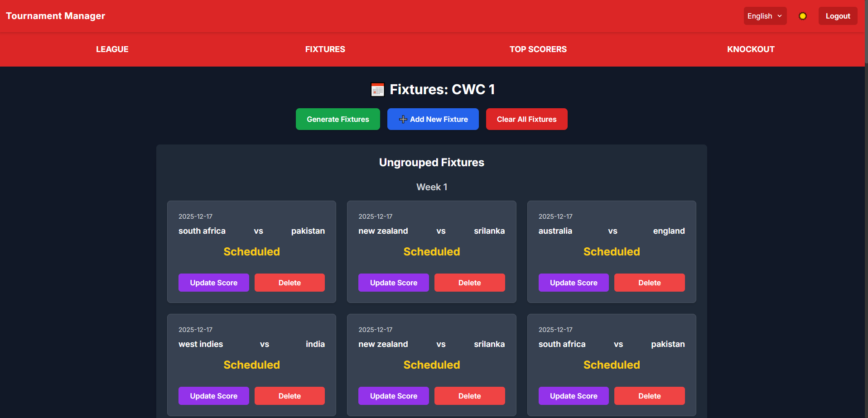Go to the KNOCKOUT tab
Screen dimensions: 868x418
coord(751,49)
